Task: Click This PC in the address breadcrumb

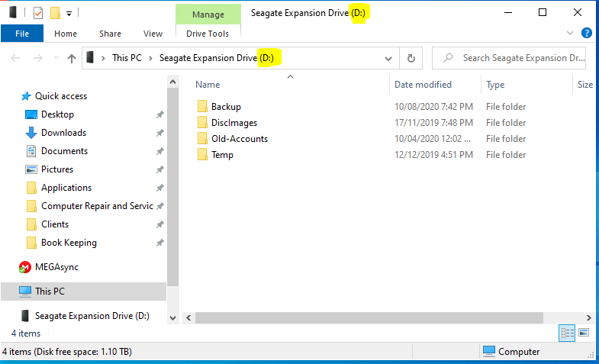Action: pyautogui.click(x=127, y=58)
